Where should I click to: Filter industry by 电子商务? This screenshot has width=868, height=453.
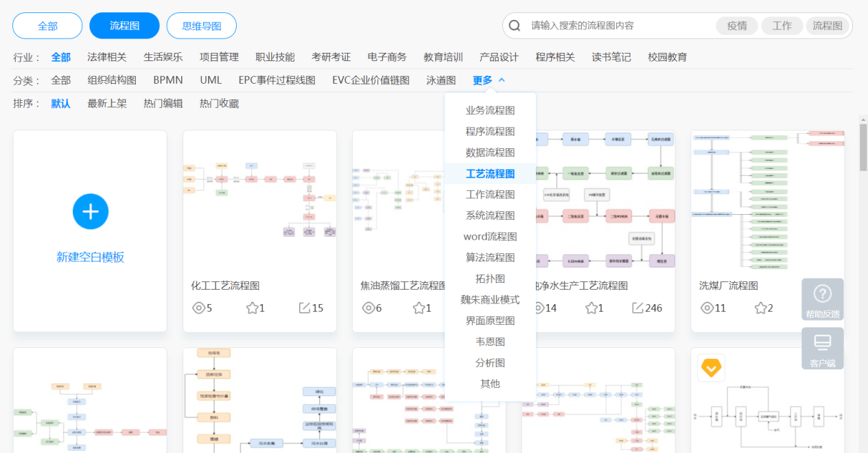click(387, 57)
